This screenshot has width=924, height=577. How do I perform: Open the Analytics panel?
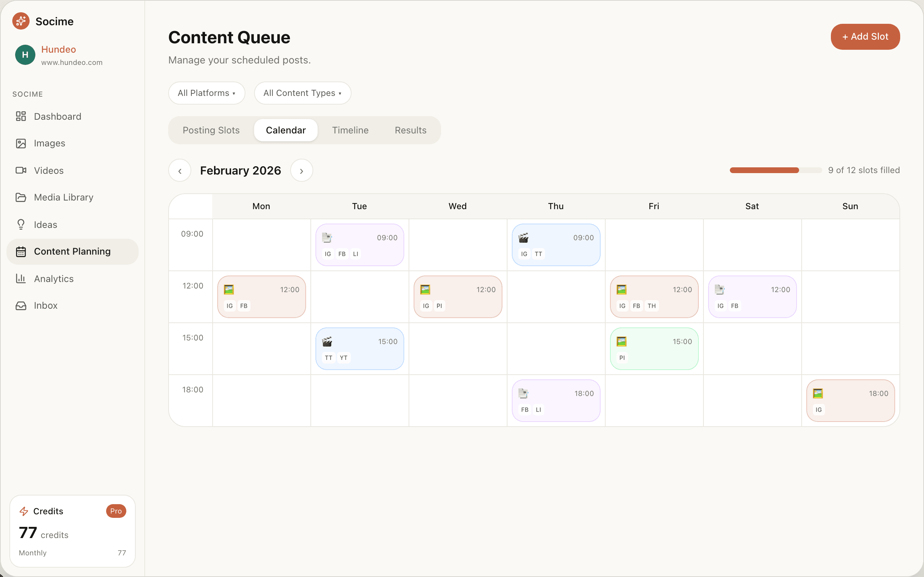pyautogui.click(x=54, y=278)
